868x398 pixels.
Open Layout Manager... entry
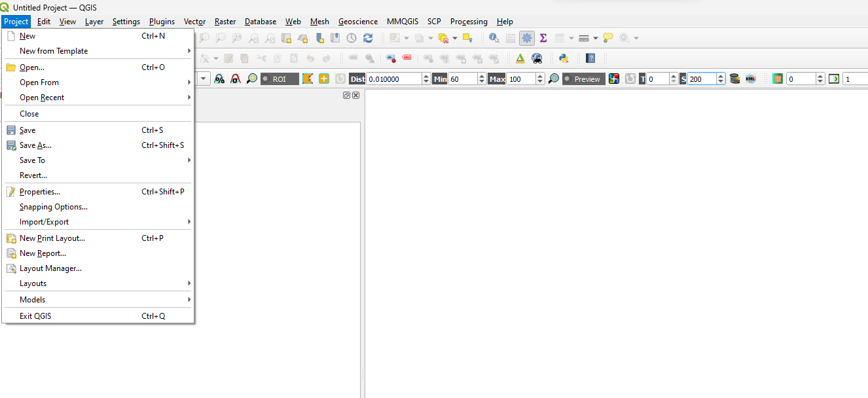(98, 268)
